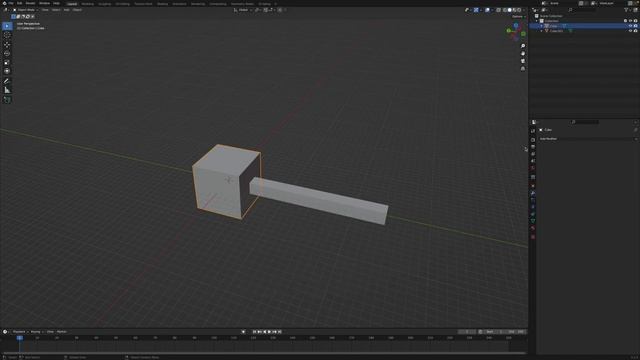Open the View Layer properties tab
The height and width of the screenshot is (360, 640).
[x=533, y=154]
